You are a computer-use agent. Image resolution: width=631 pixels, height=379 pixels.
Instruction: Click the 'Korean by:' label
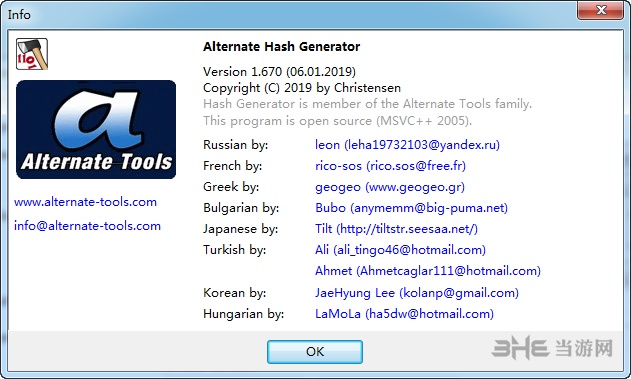click(x=235, y=293)
